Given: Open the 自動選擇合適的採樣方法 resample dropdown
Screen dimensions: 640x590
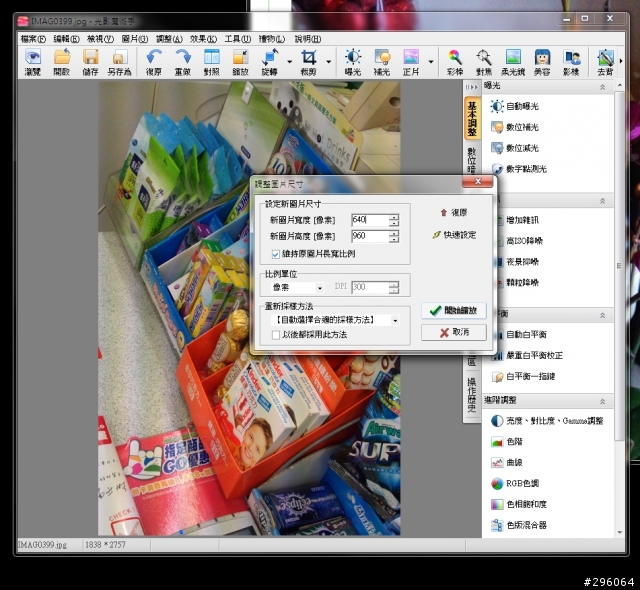Looking at the screenshot, I should click(335, 320).
